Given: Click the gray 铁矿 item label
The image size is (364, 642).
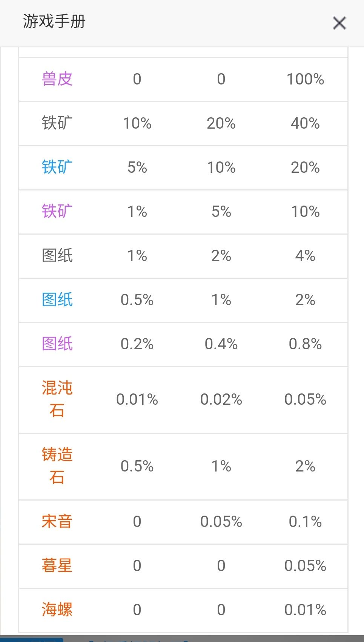Looking at the screenshot, I should point(57,123).
